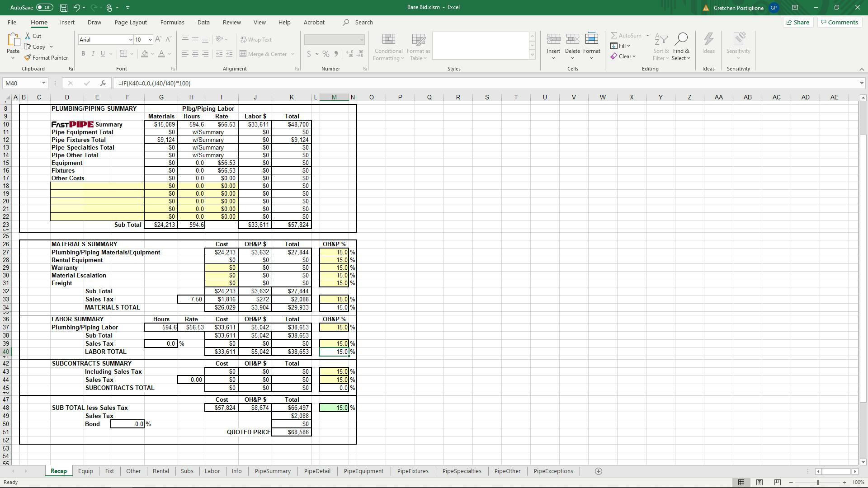Adjust the zoom slider handle
The height and width of the screenshot is (488, 868).
818,483
